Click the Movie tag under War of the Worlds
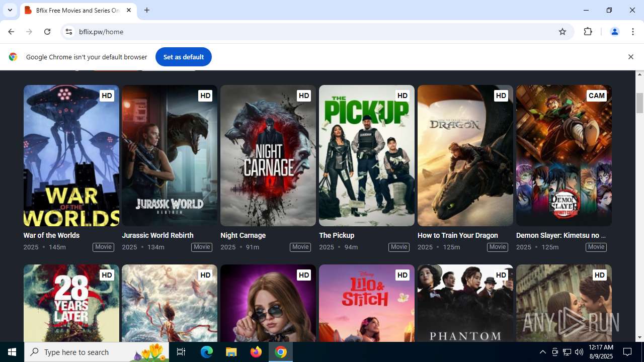 pos(103,247)
